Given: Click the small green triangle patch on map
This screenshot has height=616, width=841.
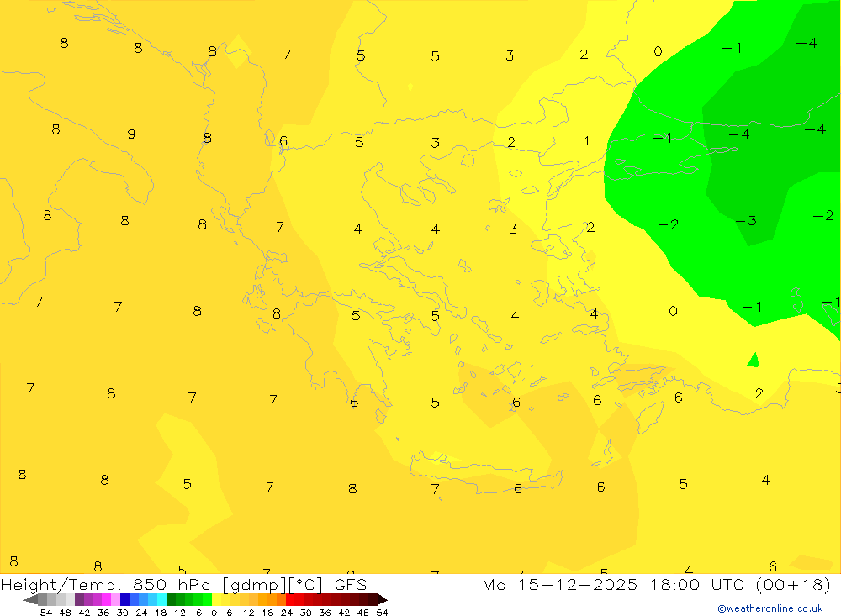Looking at the screenshot, I should 754,360.
